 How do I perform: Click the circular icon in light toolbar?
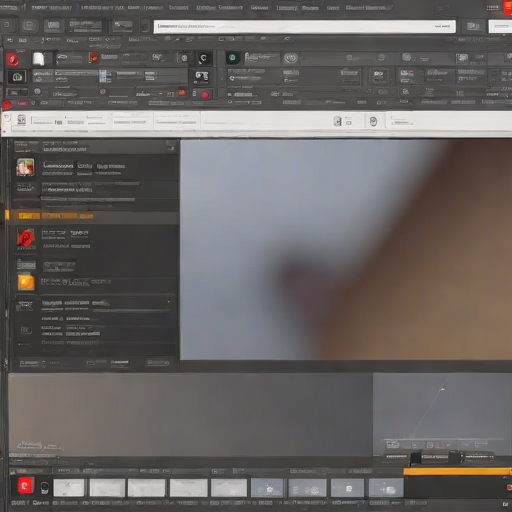click(x=373, y=121)
